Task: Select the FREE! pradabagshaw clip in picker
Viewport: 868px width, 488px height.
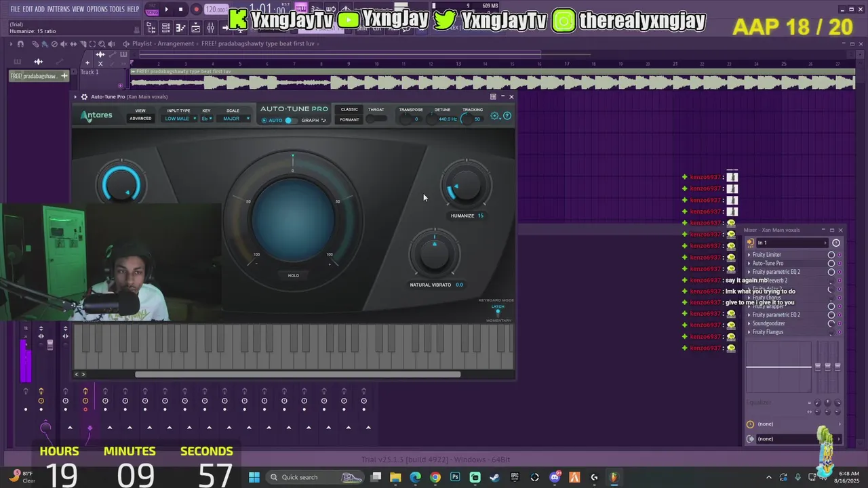Action: (39, 76)
